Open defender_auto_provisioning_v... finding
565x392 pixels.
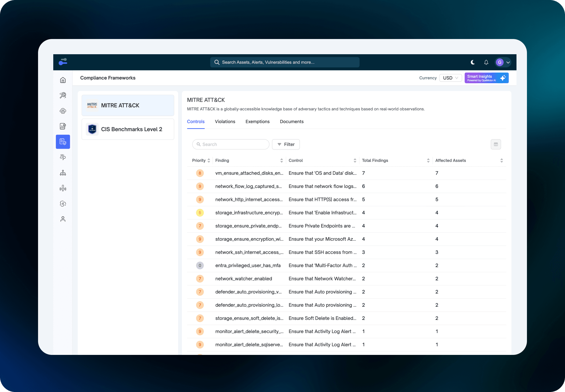(x=248, y=292)
